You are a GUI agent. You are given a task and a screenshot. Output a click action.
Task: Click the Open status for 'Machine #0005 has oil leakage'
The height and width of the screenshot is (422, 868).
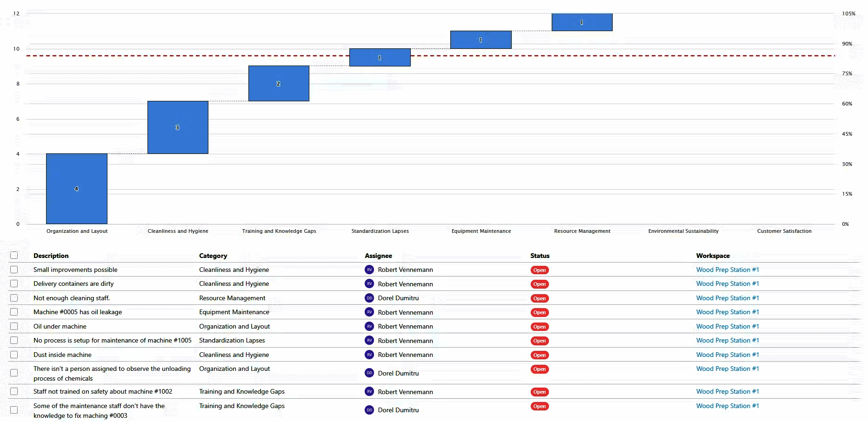pyautogui.click(x=540, y=312)
